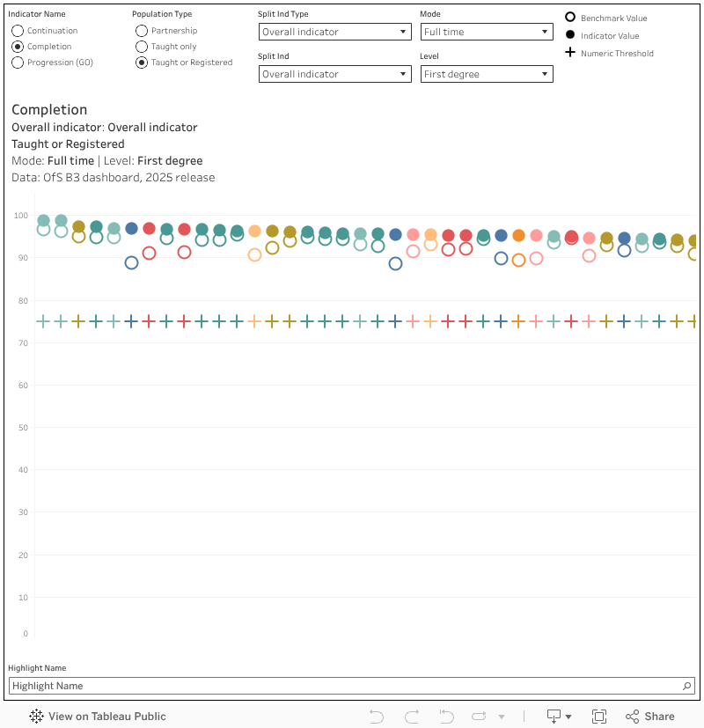Click the Tableau logo icon

click(37, 716)
